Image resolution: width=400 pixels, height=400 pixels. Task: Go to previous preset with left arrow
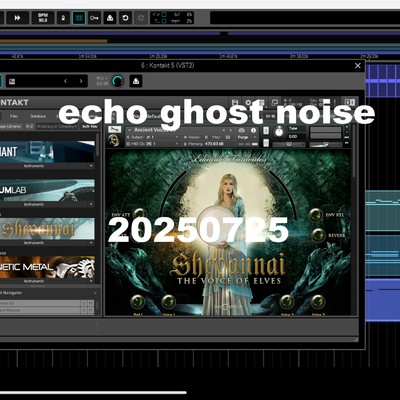point(66,81)
